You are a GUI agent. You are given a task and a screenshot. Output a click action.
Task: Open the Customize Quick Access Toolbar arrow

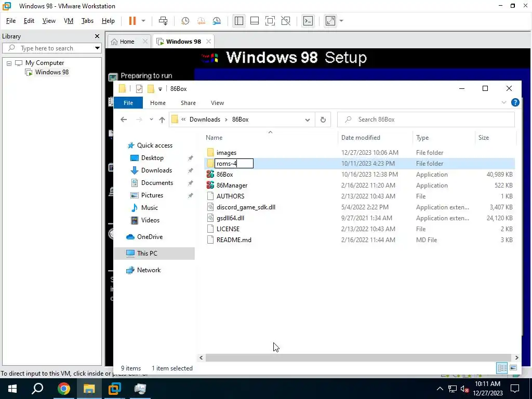[160, 89]
